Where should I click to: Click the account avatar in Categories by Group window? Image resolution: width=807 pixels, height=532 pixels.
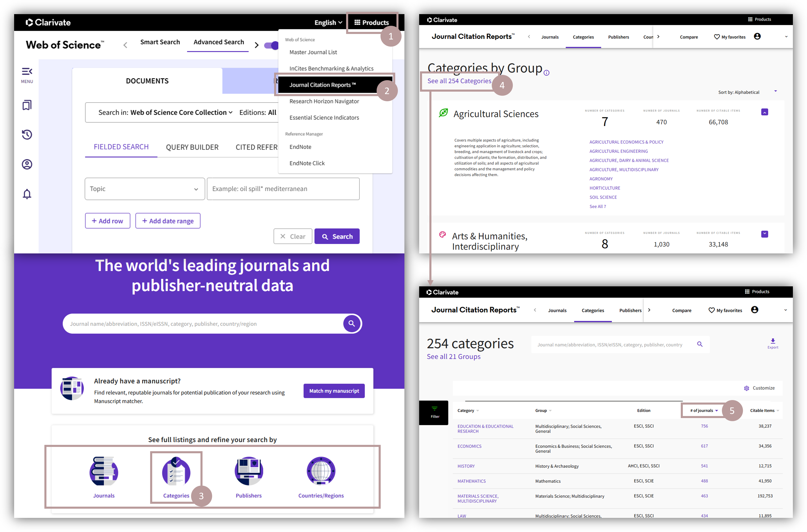757,36
